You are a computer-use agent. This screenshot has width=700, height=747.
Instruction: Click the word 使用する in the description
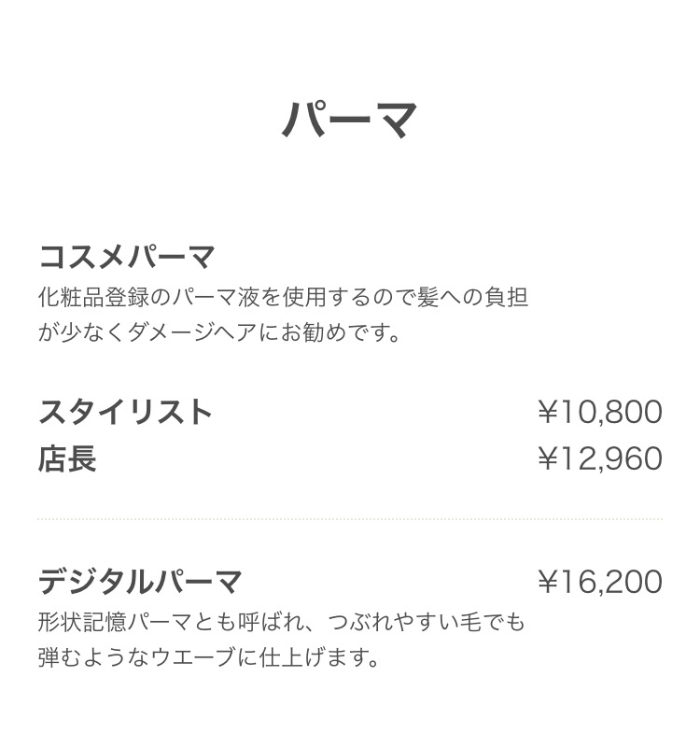click(x=329, y=298)
